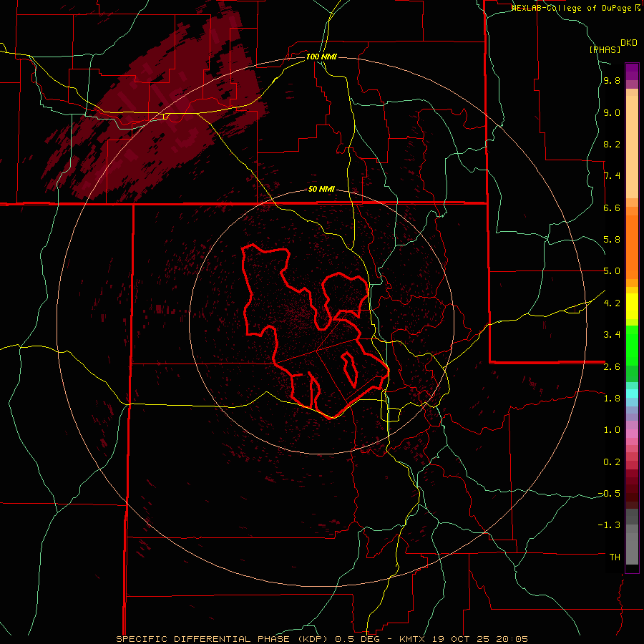The height and width of the screenshot is (644, 644).
Task: Click the product title caption at bottom
Action: [x=321, y=639]
